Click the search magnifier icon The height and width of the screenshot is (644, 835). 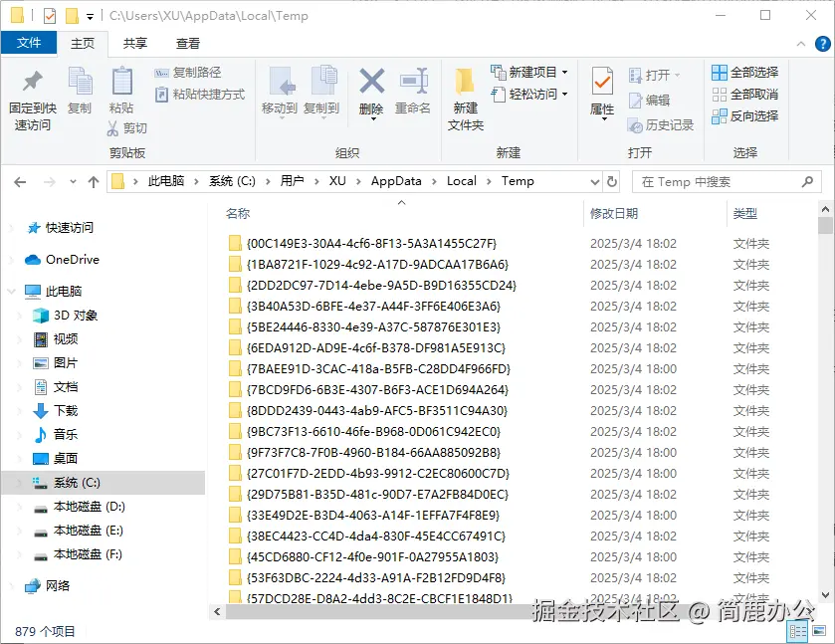807,181
